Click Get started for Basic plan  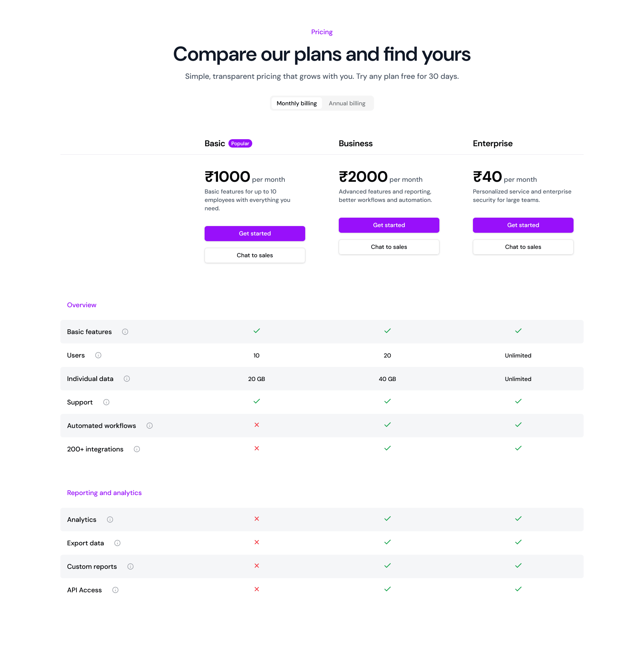coord(255,233)
